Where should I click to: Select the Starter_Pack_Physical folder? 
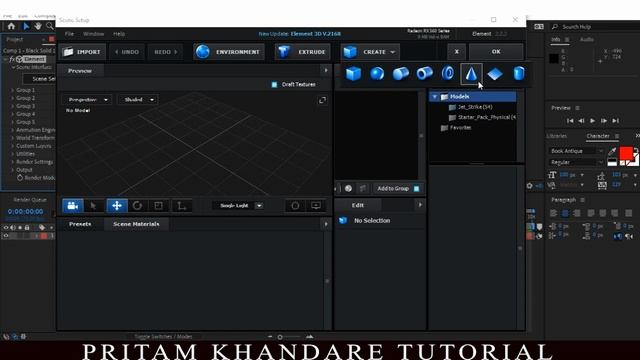pyautogui.click(x=482, y=117)
